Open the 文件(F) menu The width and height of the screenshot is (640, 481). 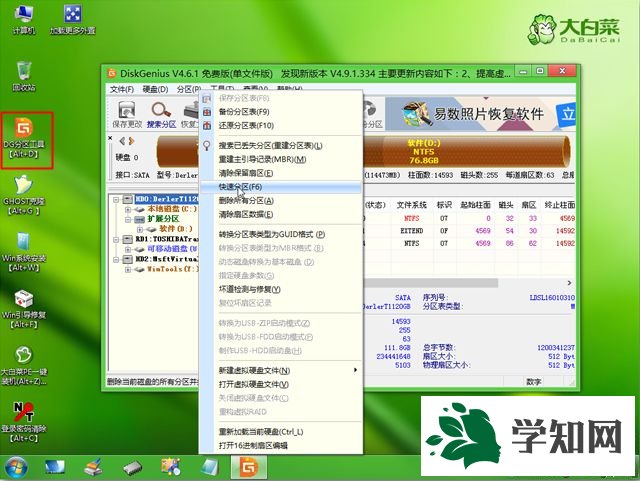122,89
